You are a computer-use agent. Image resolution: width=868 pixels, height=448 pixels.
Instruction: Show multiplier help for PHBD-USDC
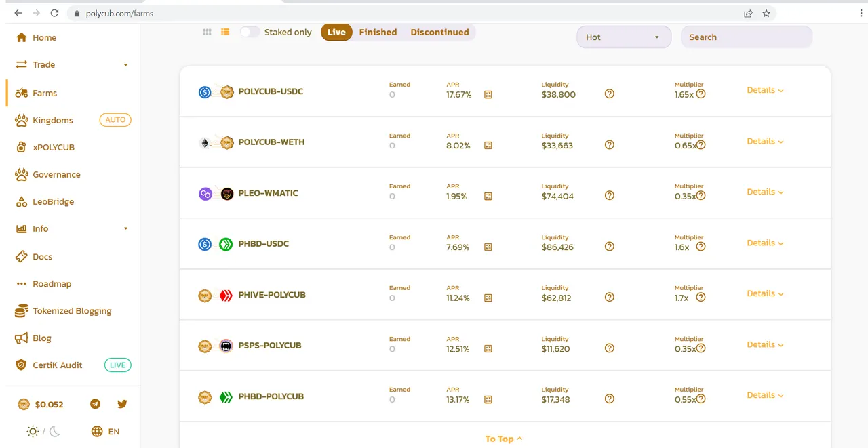[701, 247]
